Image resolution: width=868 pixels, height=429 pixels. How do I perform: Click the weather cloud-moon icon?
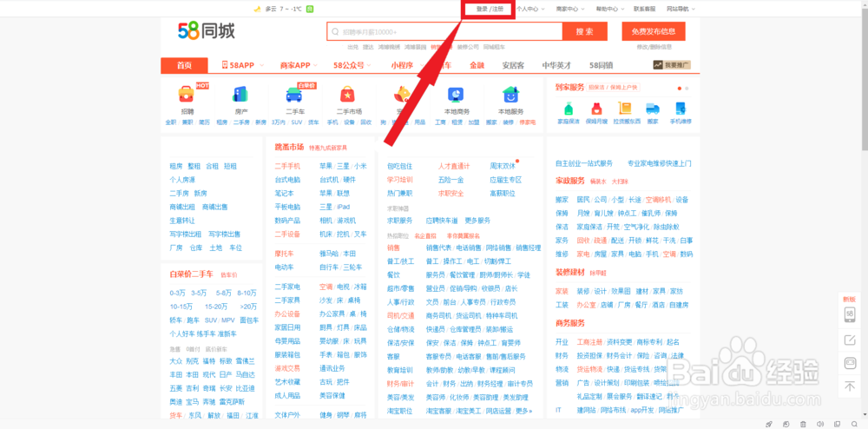pos(258,9)
